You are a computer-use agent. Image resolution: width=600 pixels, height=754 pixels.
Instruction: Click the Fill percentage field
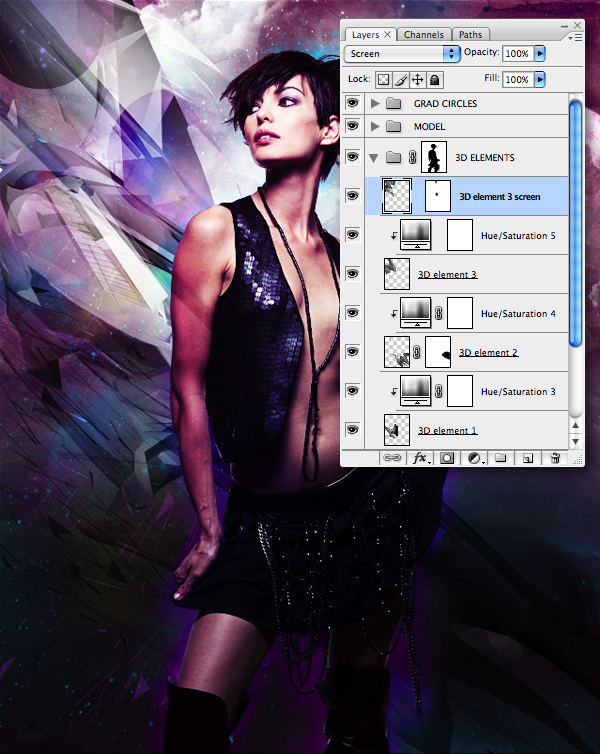[518, 79]
